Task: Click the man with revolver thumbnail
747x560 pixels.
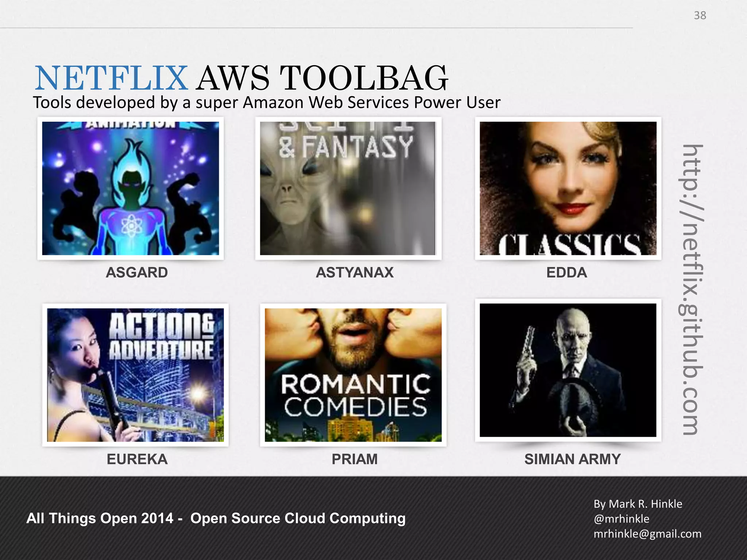Action: [x=568, y=370]
